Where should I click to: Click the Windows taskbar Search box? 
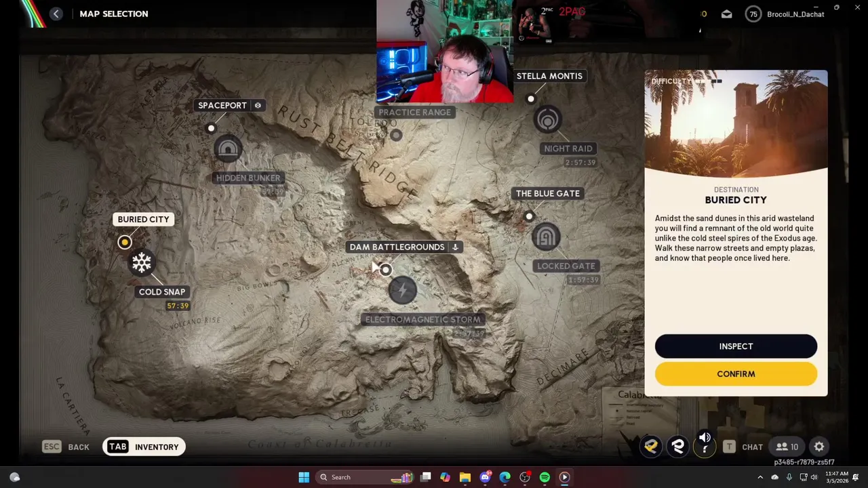365,477
